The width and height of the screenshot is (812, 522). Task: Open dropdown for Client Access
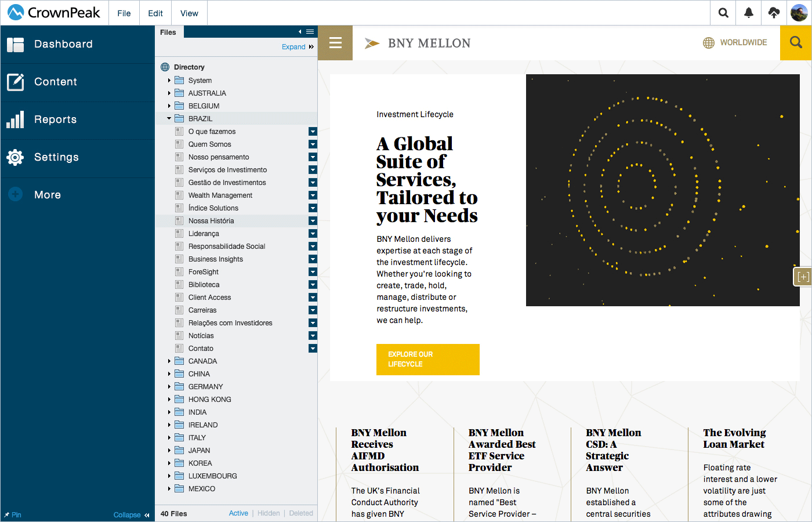pos(313,298)
